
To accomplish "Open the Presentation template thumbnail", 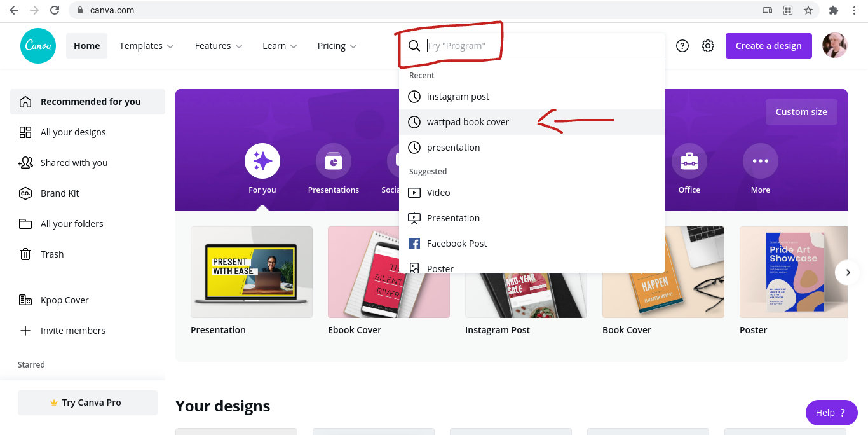I will (x=252, y=272).
